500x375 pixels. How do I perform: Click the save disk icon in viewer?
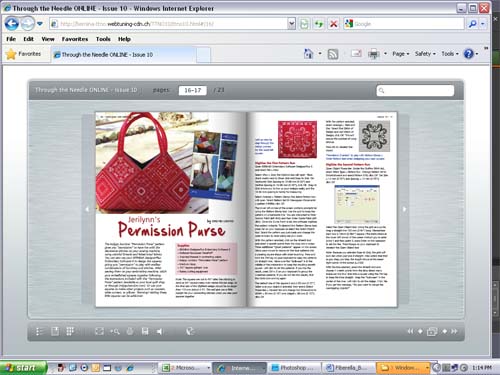point(145,331)
